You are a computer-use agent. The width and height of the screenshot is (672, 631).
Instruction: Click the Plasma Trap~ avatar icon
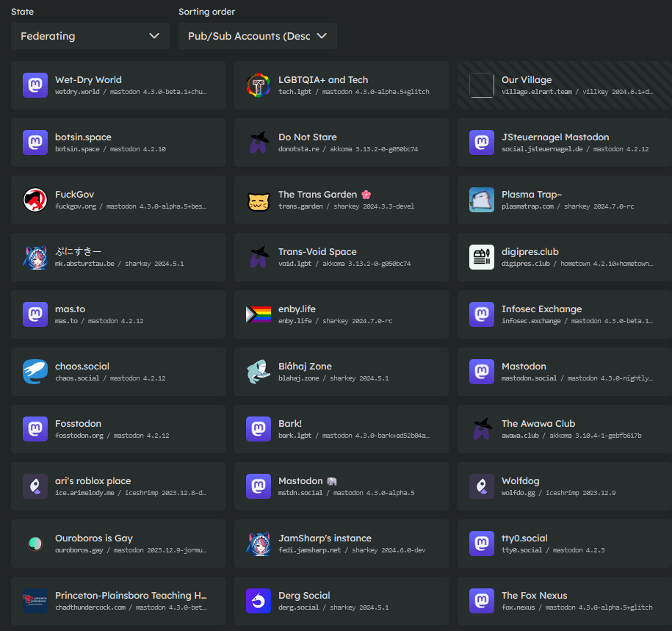click(482, 200)
